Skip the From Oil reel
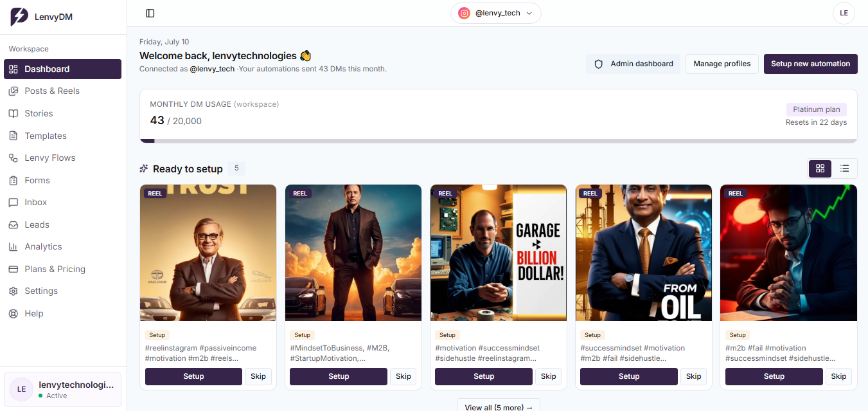The height and width of the screenshot is (411, 868). (694, 376)
